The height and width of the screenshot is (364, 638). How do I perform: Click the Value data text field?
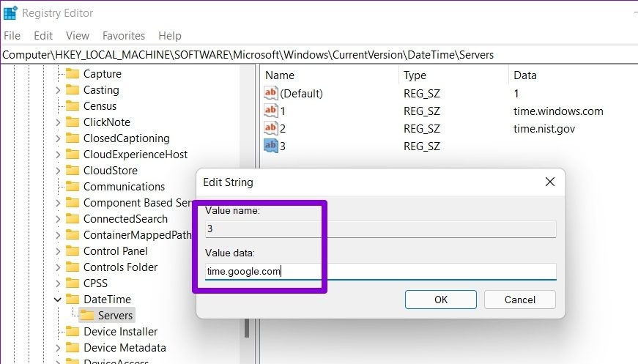coord(380,271)
